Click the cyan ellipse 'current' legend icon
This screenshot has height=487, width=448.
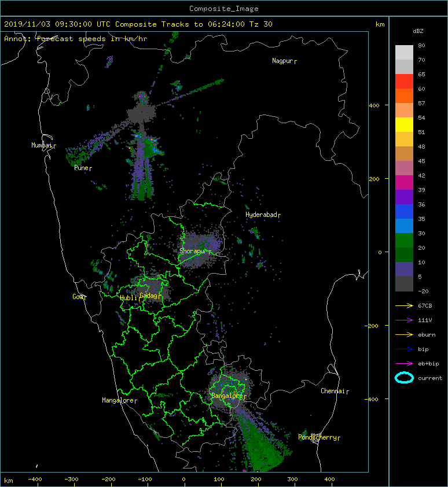404,378
